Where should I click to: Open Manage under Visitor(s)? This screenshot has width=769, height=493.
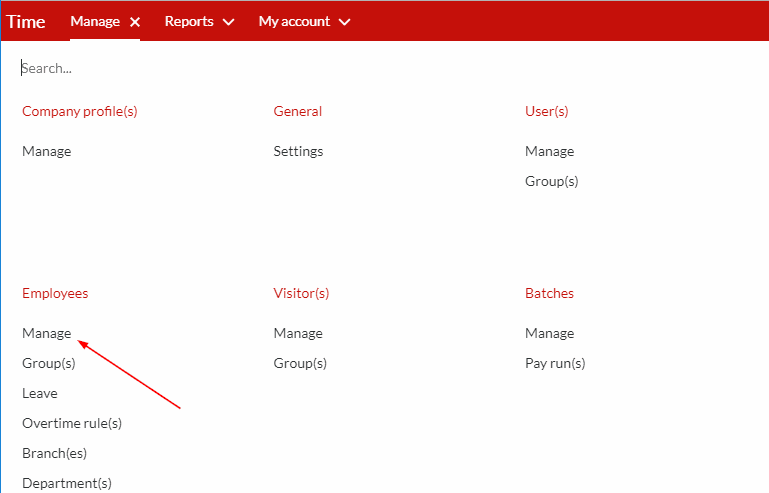click(298, 333)
